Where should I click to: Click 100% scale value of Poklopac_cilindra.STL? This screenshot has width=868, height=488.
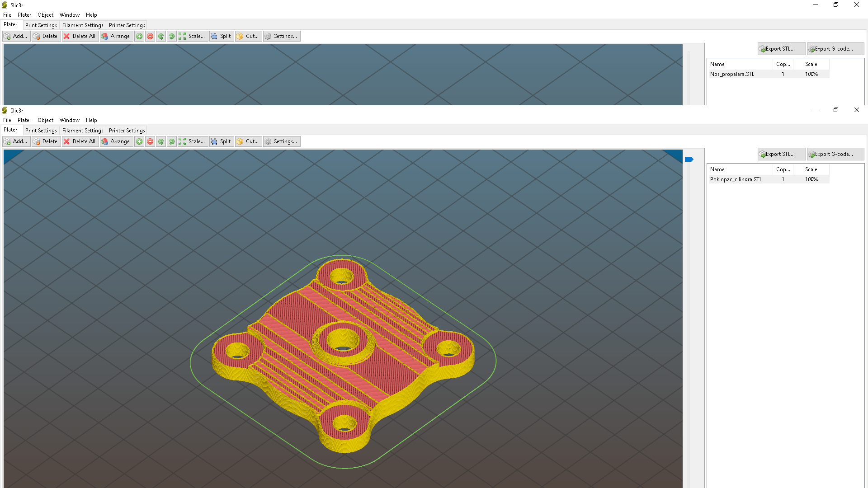point(811,179)
